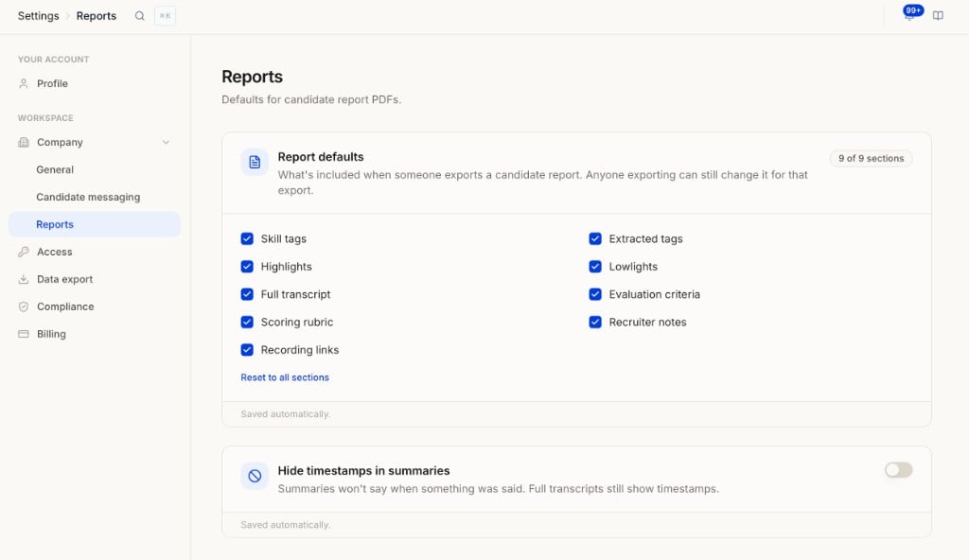Open General settings in sidebar

[x=95, y=169]
